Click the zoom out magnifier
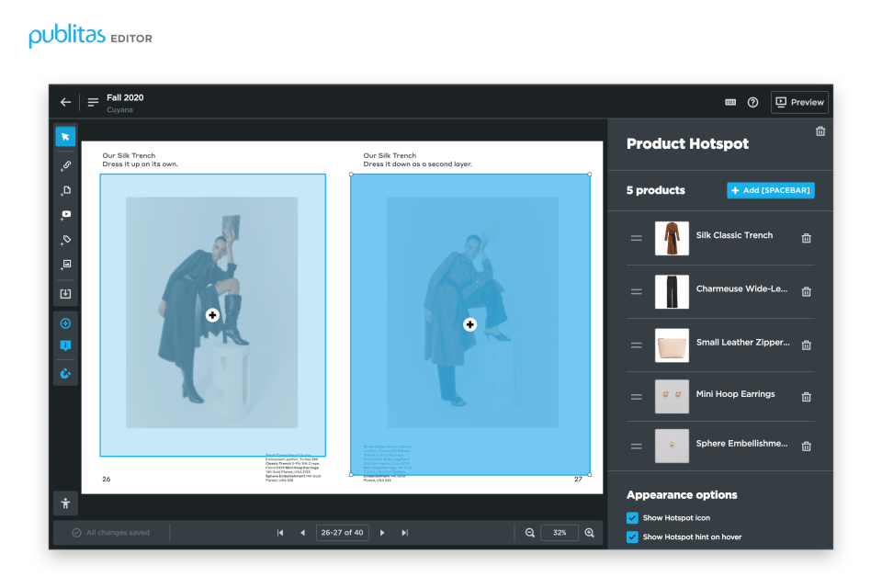The width and height of the screenshot is (882, 588). click(x=530, y=532)
